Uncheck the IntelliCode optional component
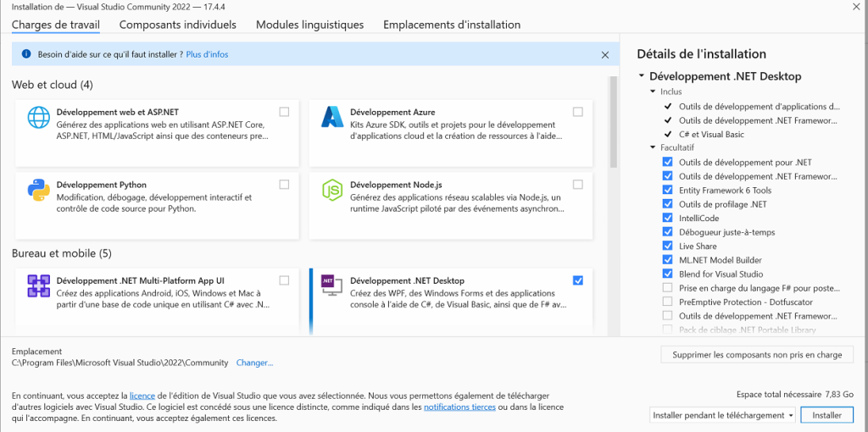Screen dimensions: 868x432 point(668,219)
